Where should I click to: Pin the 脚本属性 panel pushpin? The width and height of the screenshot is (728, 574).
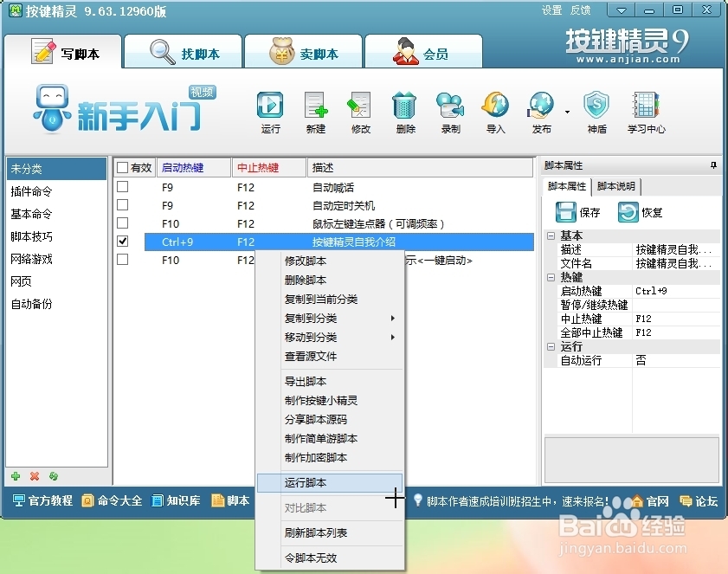click(x=713, y=165)
